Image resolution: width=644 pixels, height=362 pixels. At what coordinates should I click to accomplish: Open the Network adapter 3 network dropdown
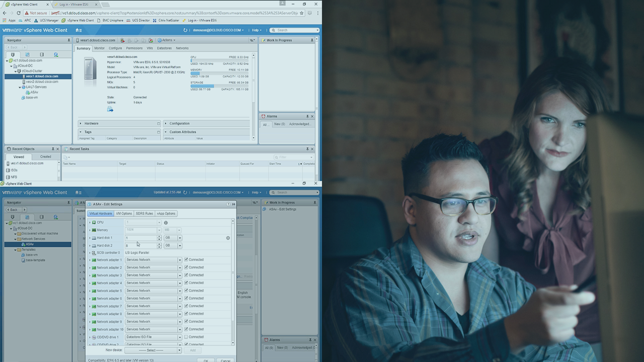click(x=180, y=276)
